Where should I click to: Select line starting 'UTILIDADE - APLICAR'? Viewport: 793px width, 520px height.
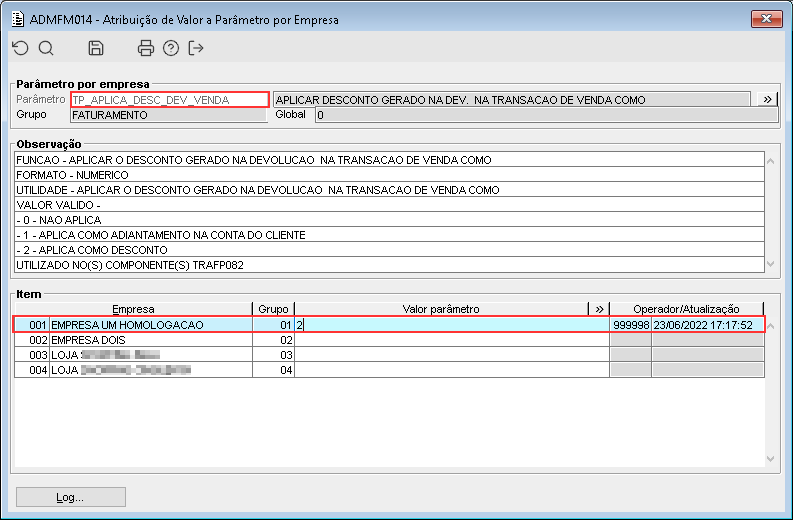coord(389,190)
